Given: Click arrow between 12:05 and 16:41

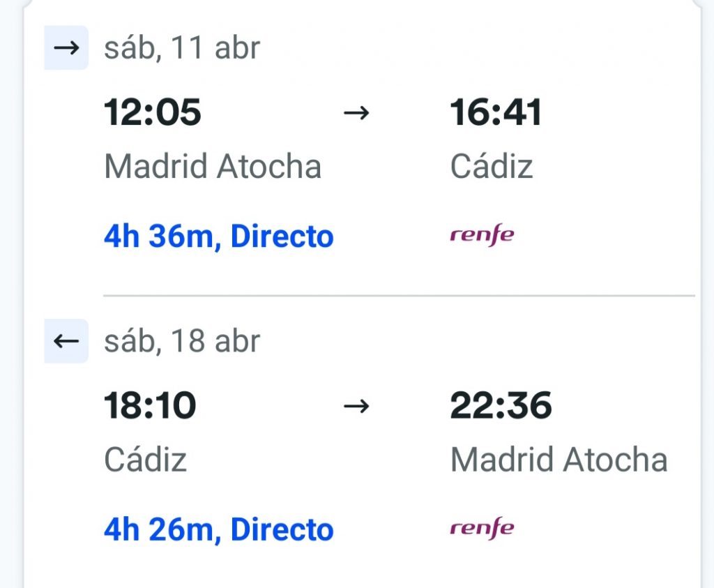Looking at the screenshot, I should pos(356,113).
